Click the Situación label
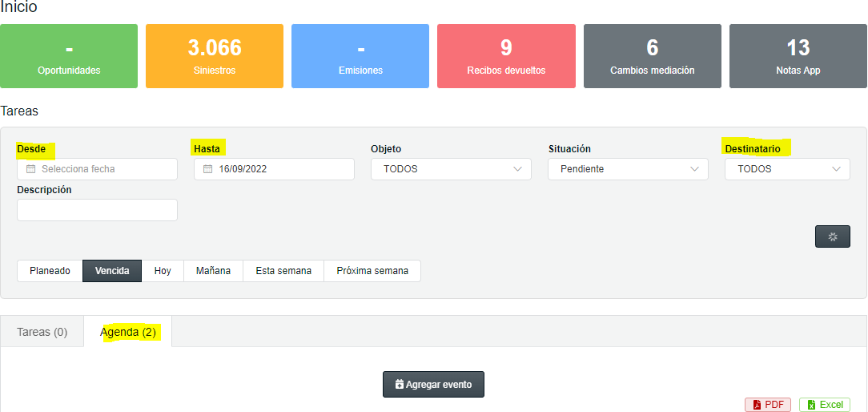Viewport: 868px width, 412px height. tap(569, 148)
